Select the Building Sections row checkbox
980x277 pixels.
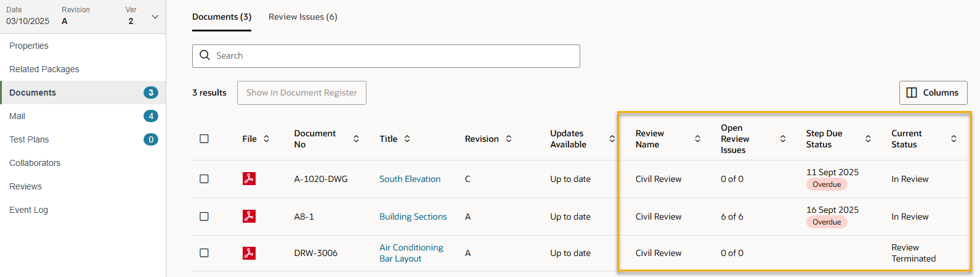[x=205, y=217]
